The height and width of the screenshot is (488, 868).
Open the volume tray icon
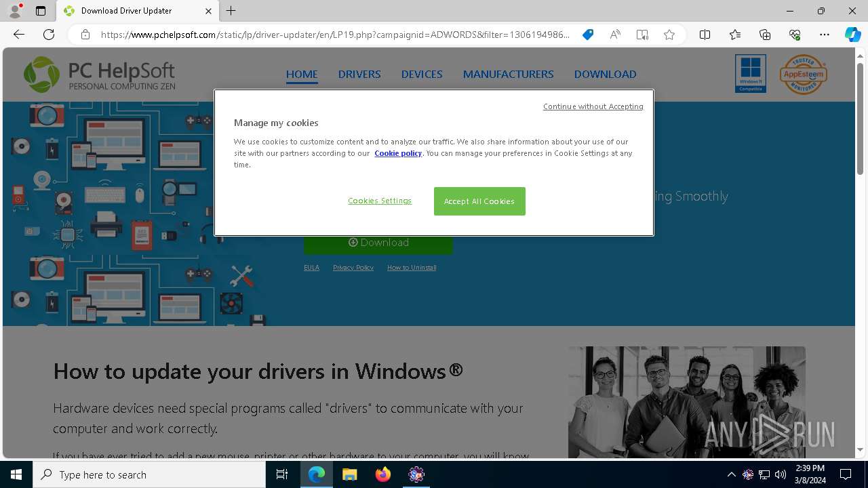pyautogui.click(x=781, y=474)
